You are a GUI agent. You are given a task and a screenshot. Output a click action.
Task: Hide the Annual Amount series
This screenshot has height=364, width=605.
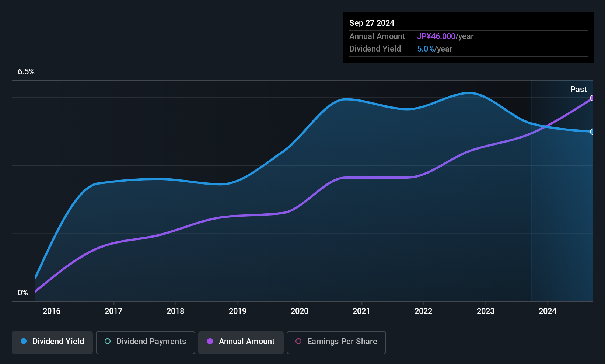(x=241, y=342)
